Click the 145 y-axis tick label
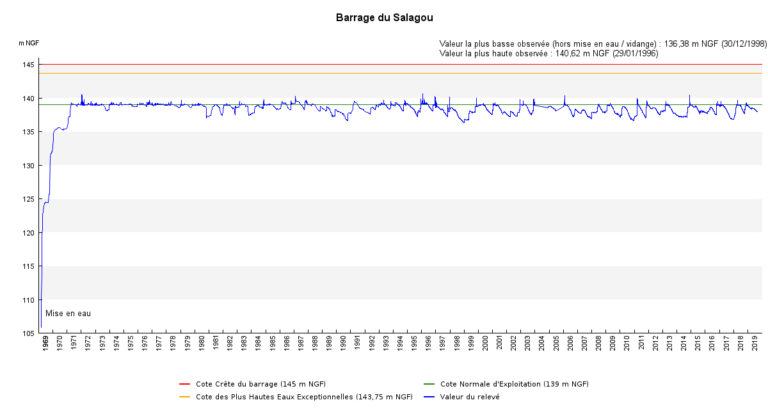768x416 pixels. click(x=29, y=65)
